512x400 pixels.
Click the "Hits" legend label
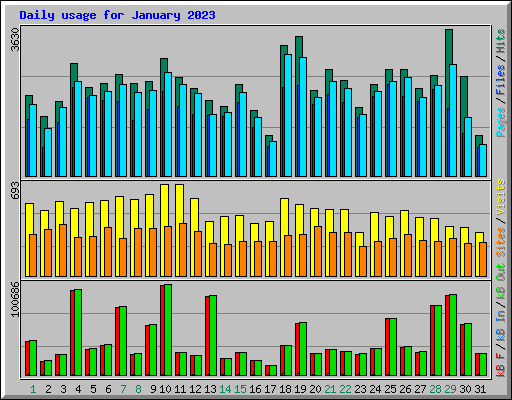coord(501,42)
